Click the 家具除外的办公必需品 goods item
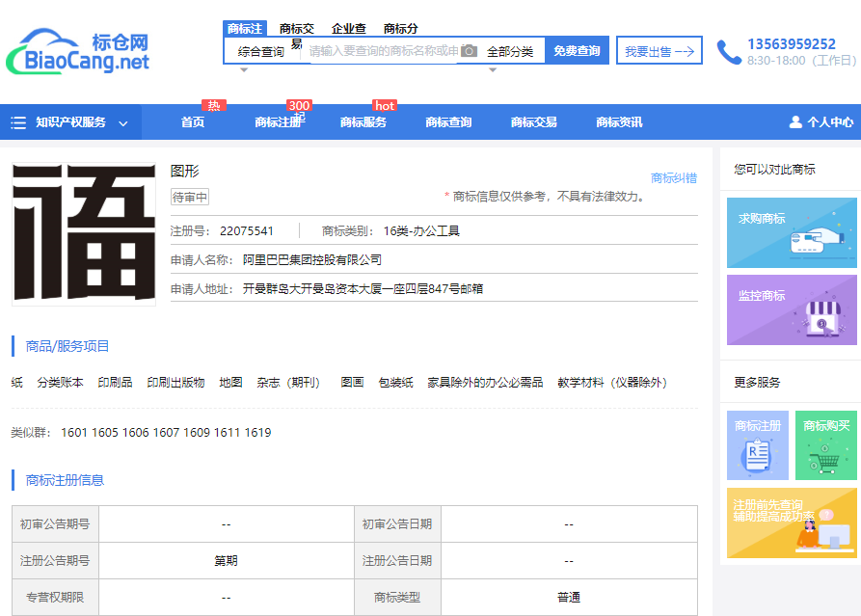Viewport: 861px width, 616px height. (485, 383)
